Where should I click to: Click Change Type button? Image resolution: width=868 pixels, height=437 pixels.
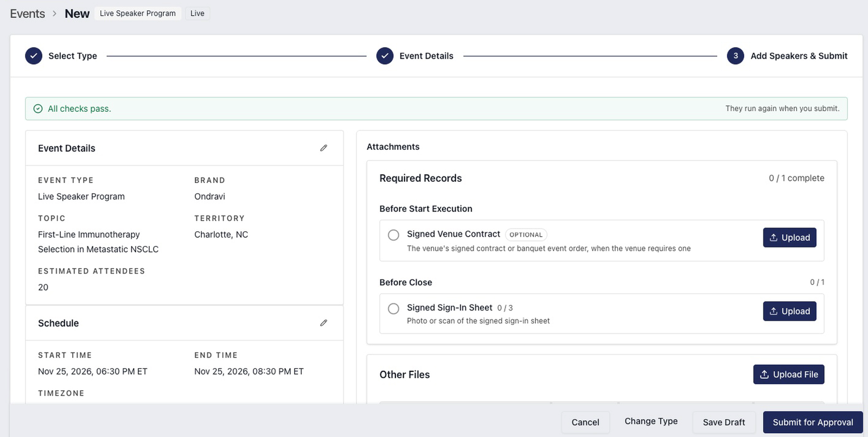[651, 421]
